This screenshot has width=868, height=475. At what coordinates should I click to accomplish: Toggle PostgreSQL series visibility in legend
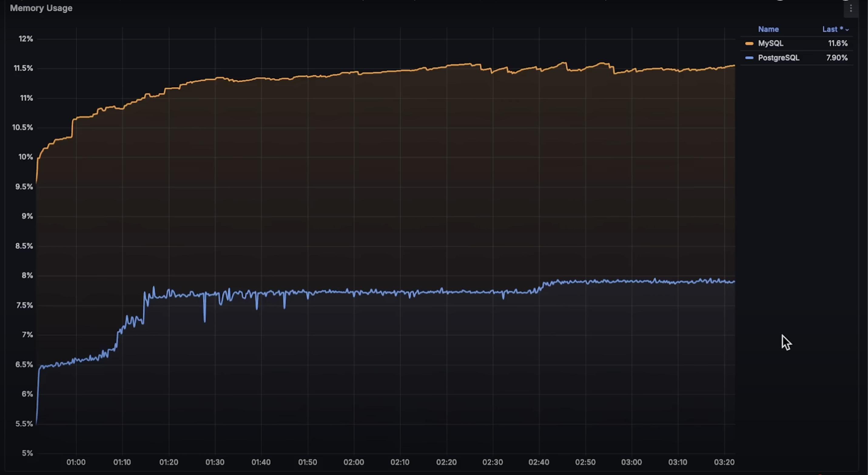pyautogui.click(x=778, y=58)
